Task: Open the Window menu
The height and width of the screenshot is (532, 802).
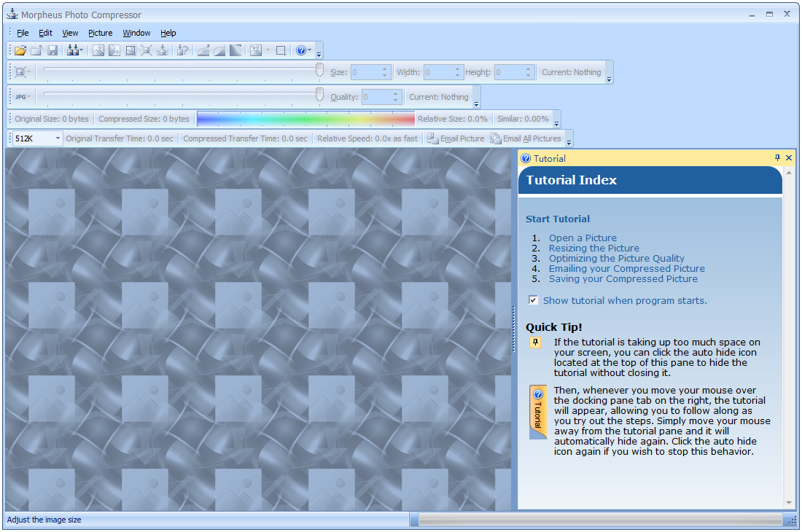Action: (x=136, y=33)
